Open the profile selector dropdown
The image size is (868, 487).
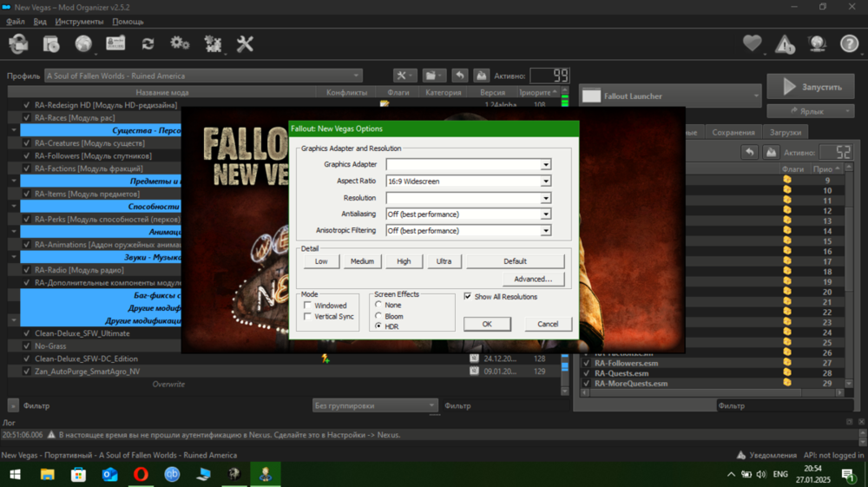(x=203, y=76)
